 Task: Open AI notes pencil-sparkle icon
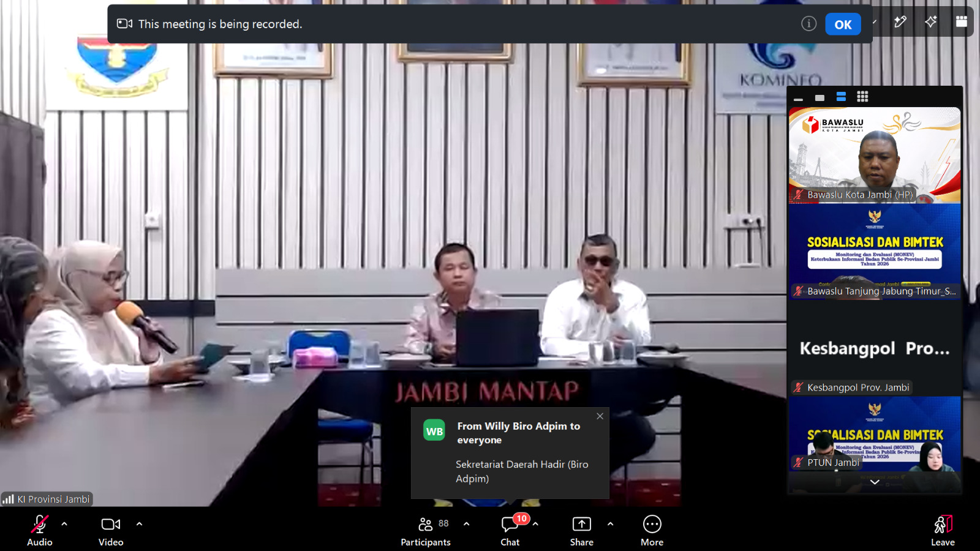click(900, 22)
